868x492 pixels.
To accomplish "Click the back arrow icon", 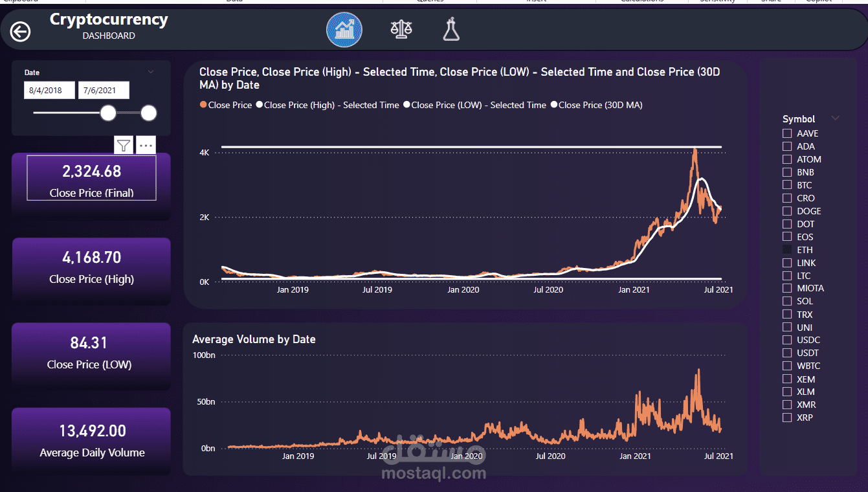I will (x=20, y=31).
